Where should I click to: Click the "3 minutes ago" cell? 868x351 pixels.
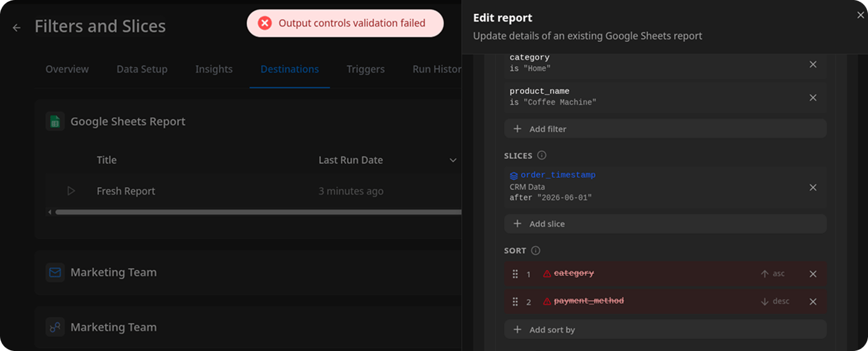[351, 191]
